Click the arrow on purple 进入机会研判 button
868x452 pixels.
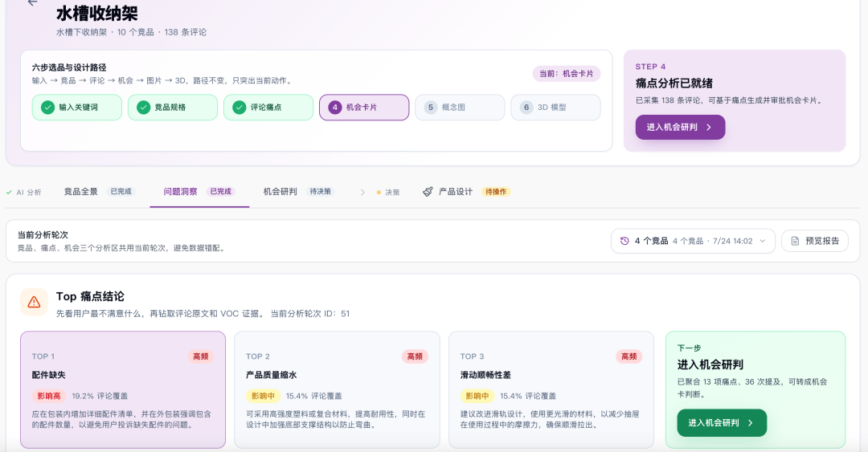click(709, 127)
